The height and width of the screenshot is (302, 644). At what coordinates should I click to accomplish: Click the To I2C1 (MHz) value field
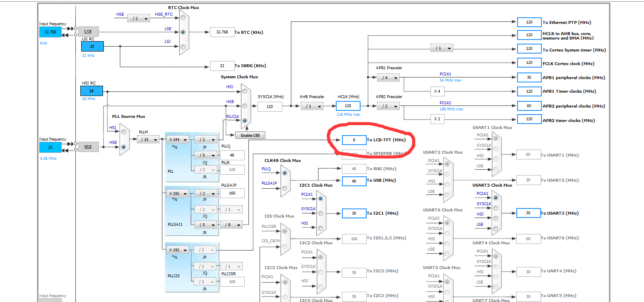[354, 213]
